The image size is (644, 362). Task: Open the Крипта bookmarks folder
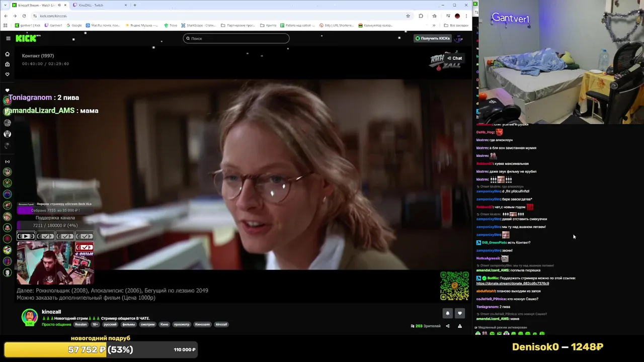tap(268, 25)
